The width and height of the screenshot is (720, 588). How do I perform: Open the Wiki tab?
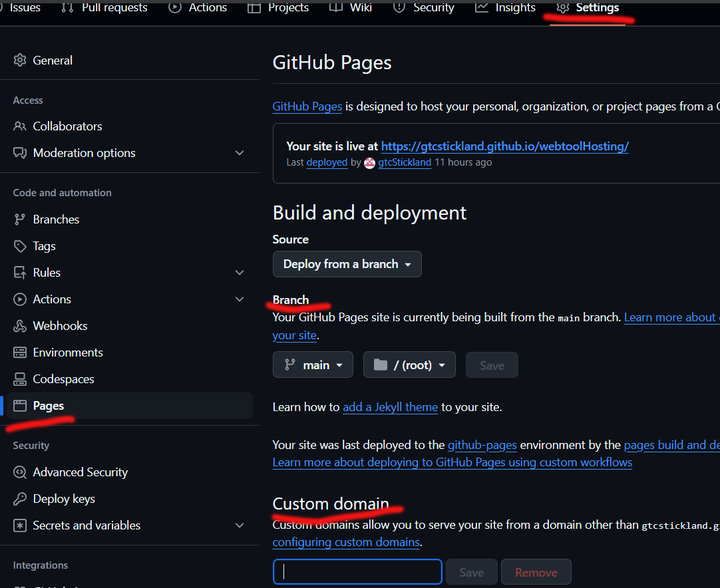coord(351,8)
